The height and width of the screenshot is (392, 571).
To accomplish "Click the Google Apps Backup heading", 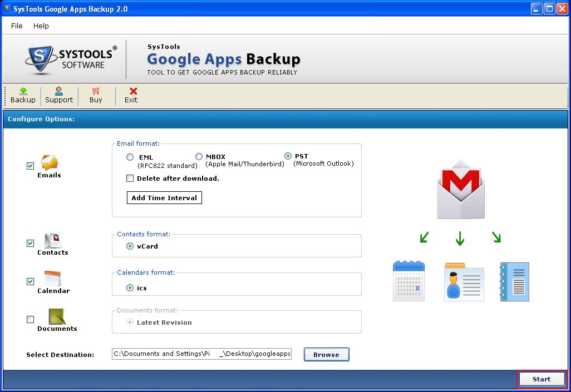I will [x=224, y=59].
